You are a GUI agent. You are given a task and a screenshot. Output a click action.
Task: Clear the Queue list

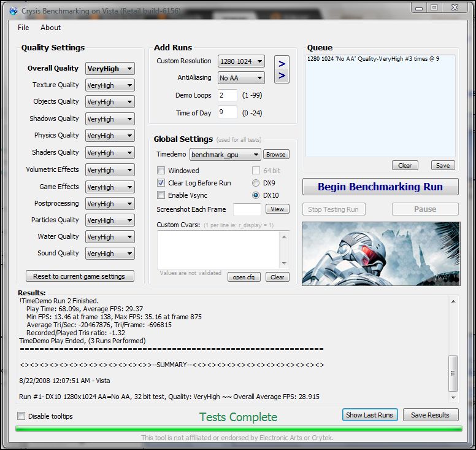click(405, 165)
